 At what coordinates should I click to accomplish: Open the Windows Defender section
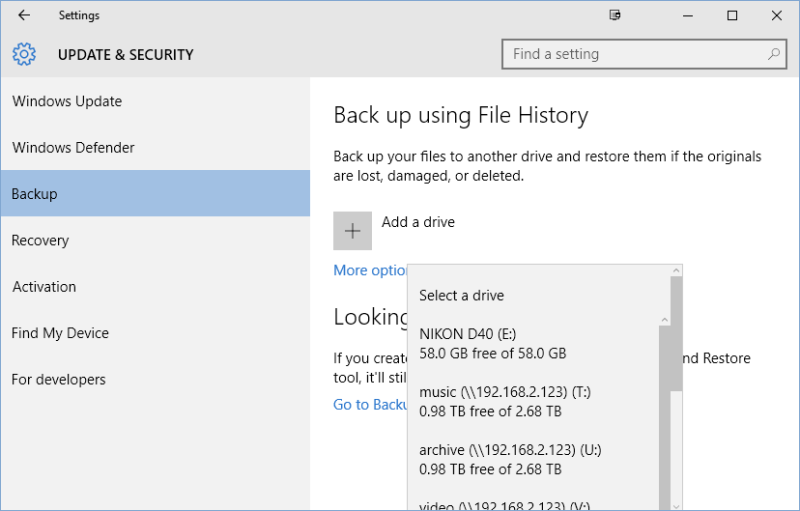coord(73,148)
